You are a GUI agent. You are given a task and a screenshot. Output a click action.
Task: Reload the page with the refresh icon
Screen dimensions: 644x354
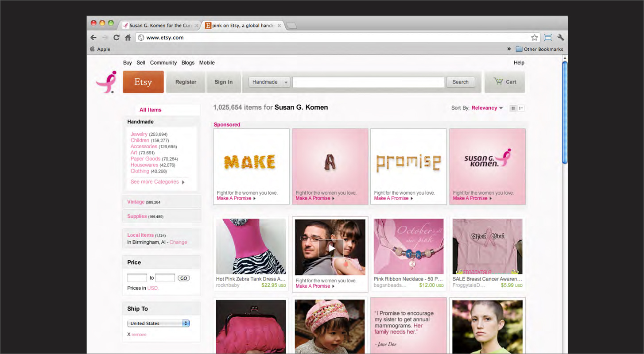pos(116,38)
